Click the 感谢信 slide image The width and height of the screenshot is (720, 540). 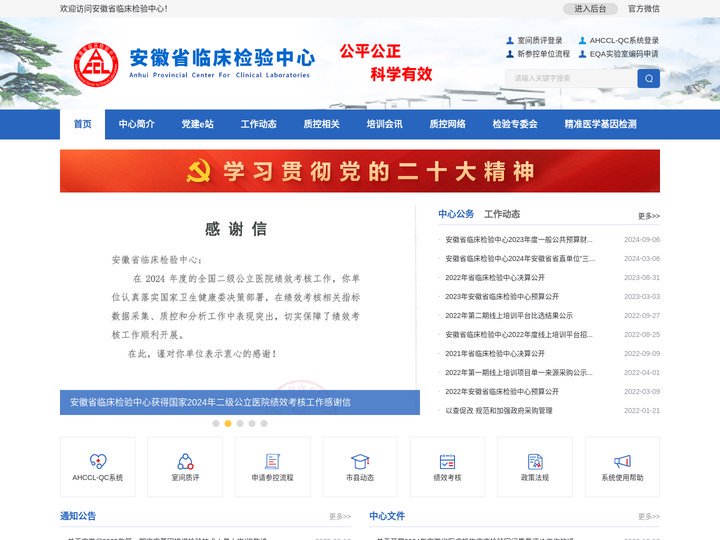240,298
